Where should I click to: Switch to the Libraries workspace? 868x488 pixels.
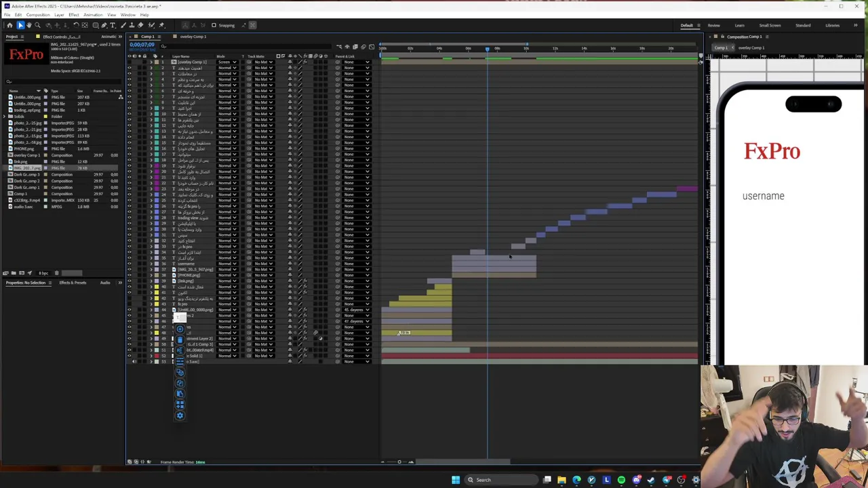tap(833, 25)
